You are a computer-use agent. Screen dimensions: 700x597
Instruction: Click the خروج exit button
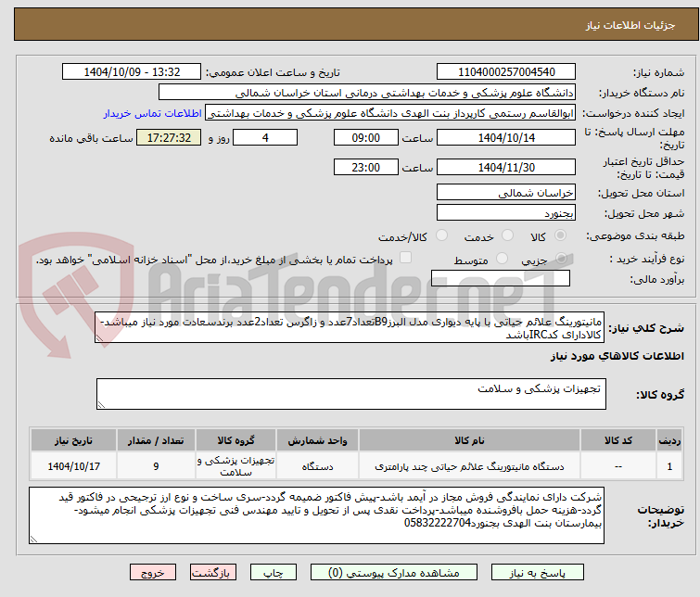click(x=153, y=573)
